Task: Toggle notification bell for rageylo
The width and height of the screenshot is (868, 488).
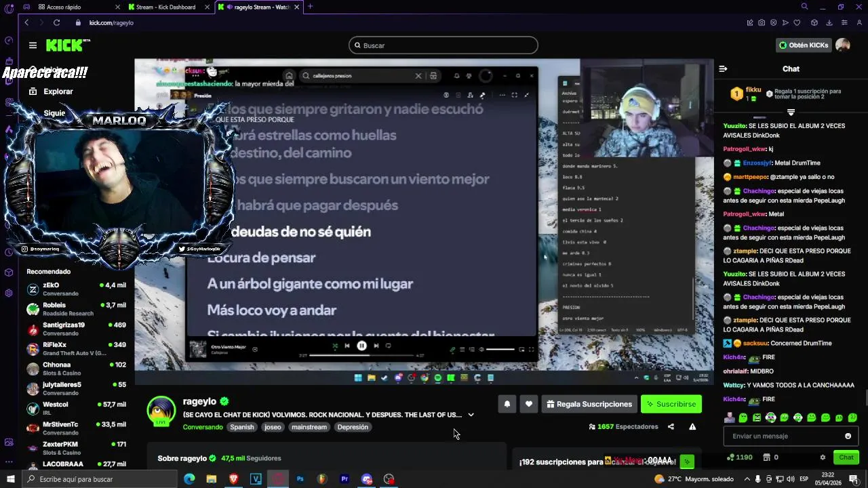Action: click(x=507, y=404)
